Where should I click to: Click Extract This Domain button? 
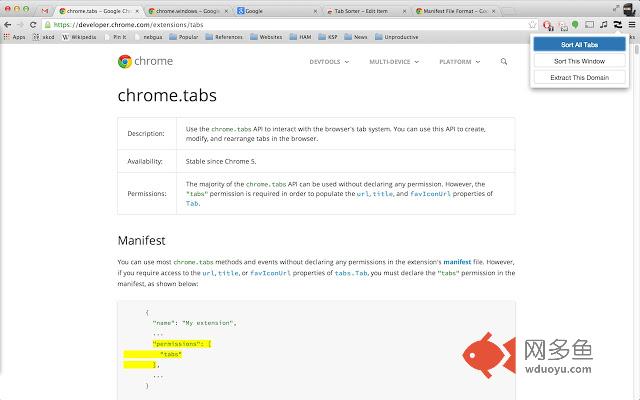coord(579,77)
